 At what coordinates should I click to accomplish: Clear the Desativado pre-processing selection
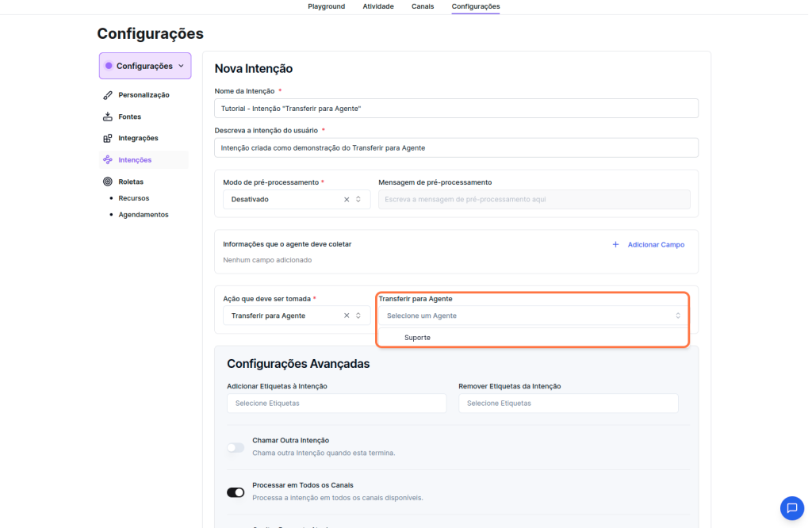pyautogui.click(x=347, y=199)
